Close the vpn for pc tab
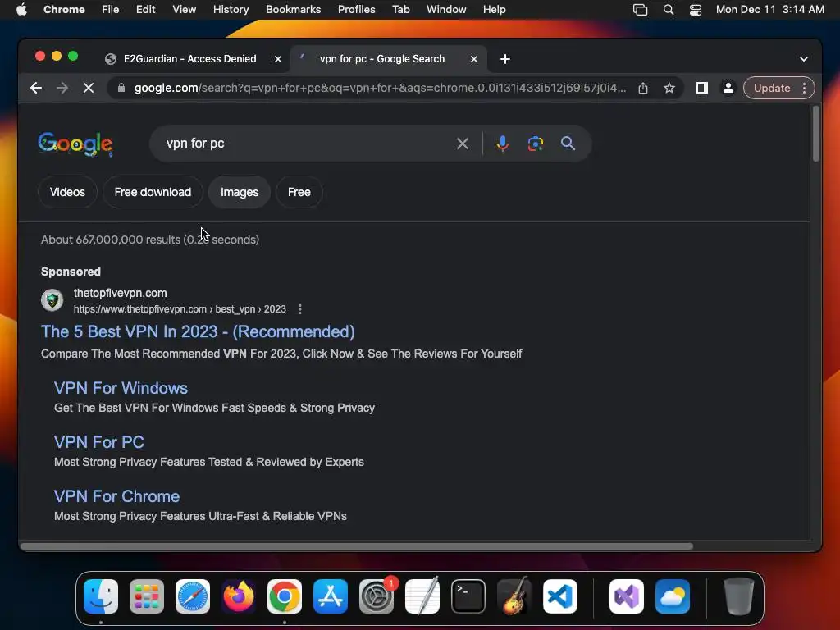 tap(474, 59)
